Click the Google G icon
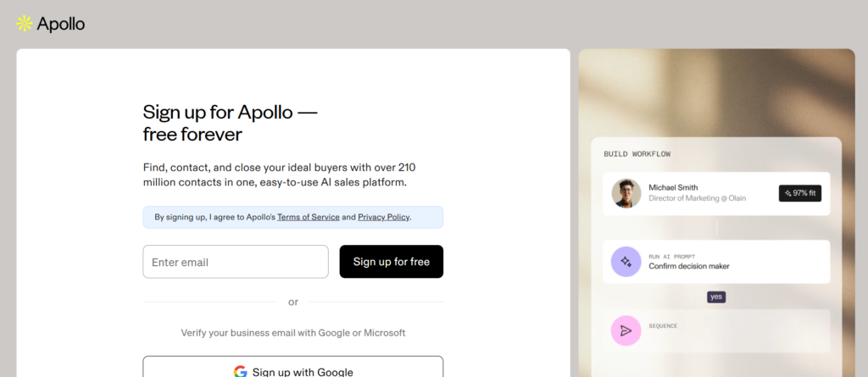The image size is (868, 377). click(x=241, y=372)
